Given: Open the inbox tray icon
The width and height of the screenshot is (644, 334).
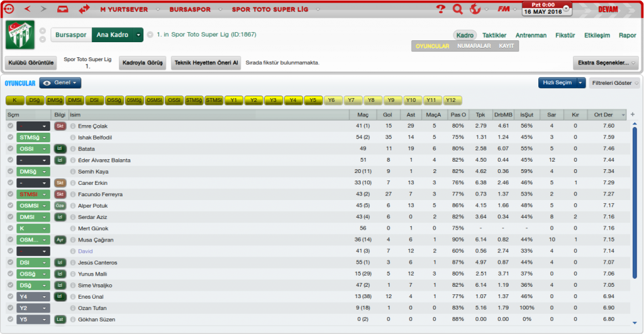Looking at the screenshot, I should pos(62,9).
